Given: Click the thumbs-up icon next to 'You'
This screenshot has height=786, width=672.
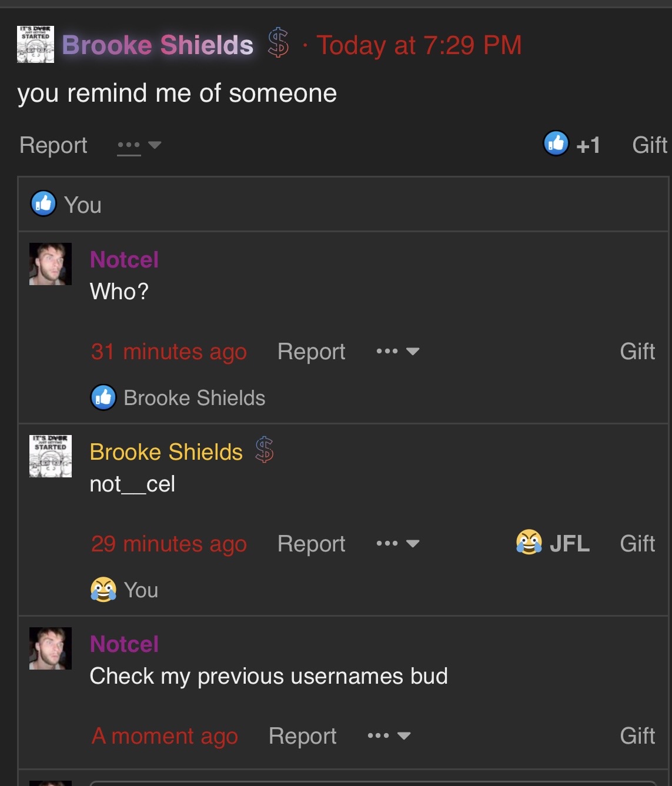Looking at the screenshot, I should pyautogui.click(x=44, y=204).
